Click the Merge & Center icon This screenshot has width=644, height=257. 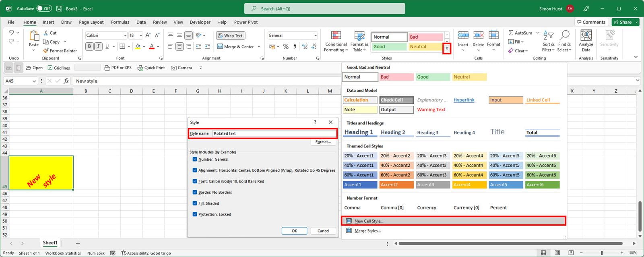(220, 47)
